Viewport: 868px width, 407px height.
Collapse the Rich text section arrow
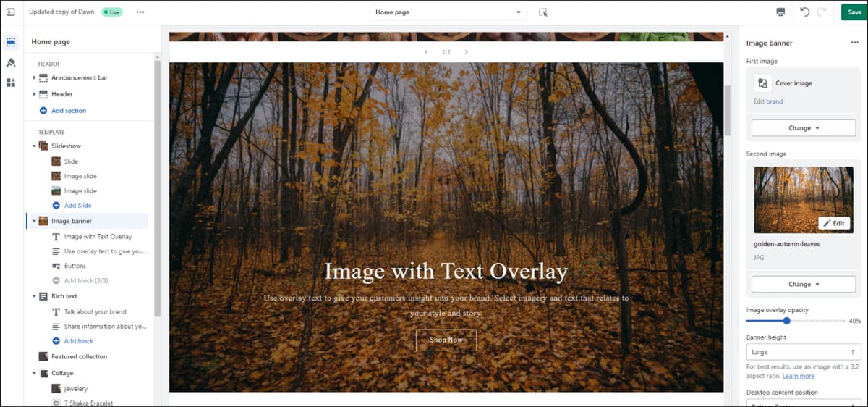[x=34, y=296]
